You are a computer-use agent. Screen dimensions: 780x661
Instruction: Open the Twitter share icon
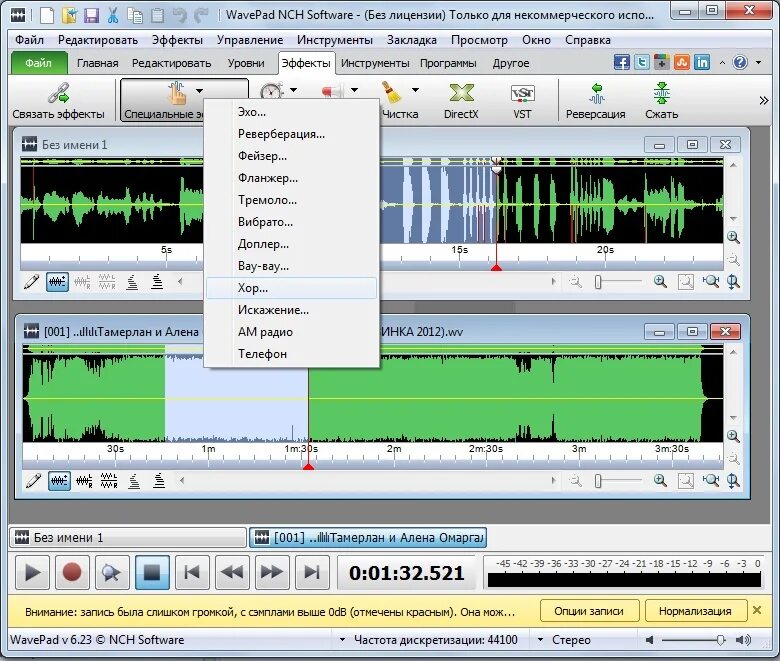pos(642,63)
